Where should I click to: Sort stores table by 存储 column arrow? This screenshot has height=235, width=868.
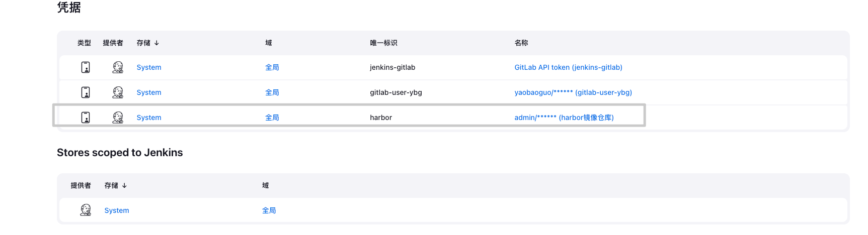[x=124, y=186]
